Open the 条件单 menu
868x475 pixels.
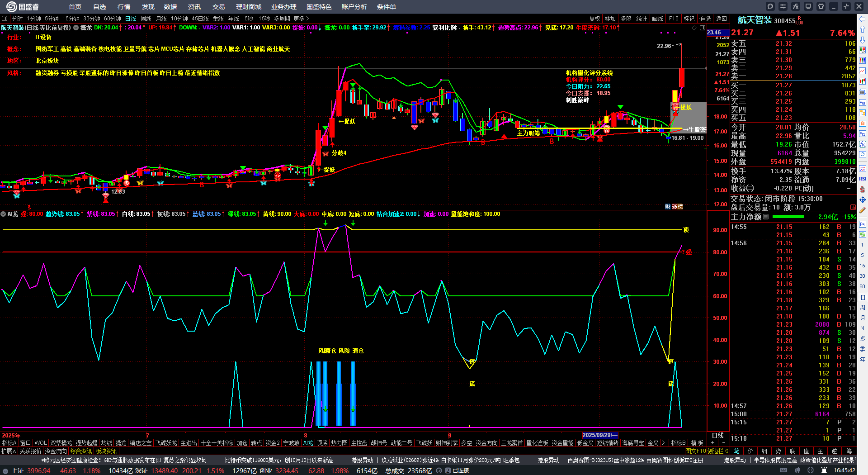coord(387,7)
